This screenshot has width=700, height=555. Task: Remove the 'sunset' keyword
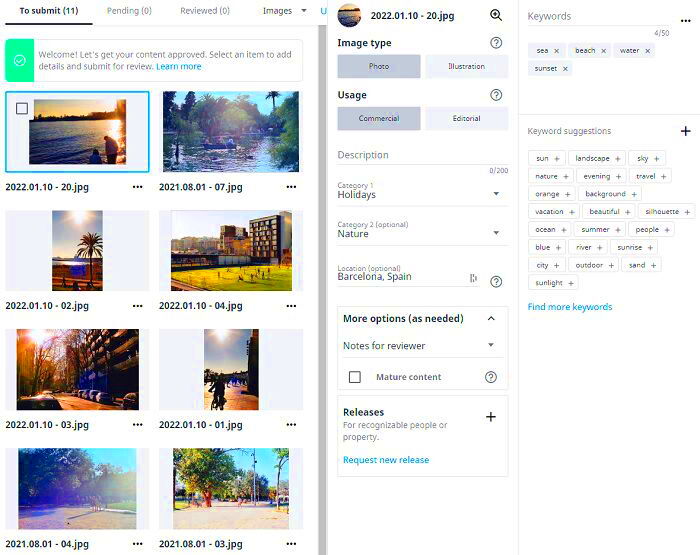pos(565,69)
